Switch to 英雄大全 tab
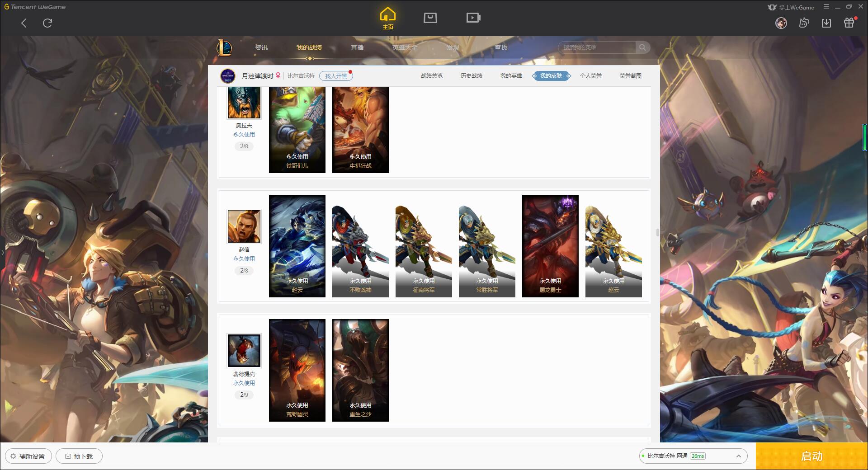 click(x=405, y=47)
